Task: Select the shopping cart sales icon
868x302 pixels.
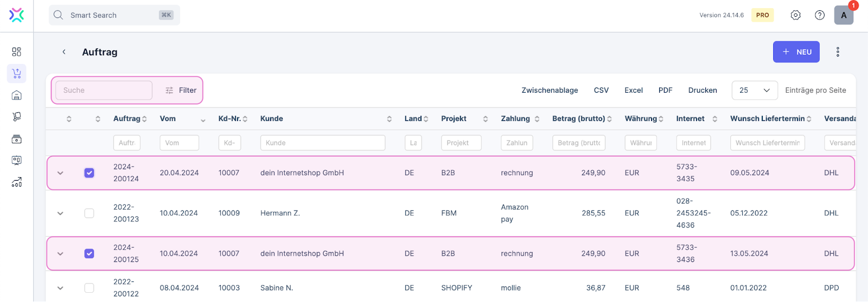Action: 16,73
